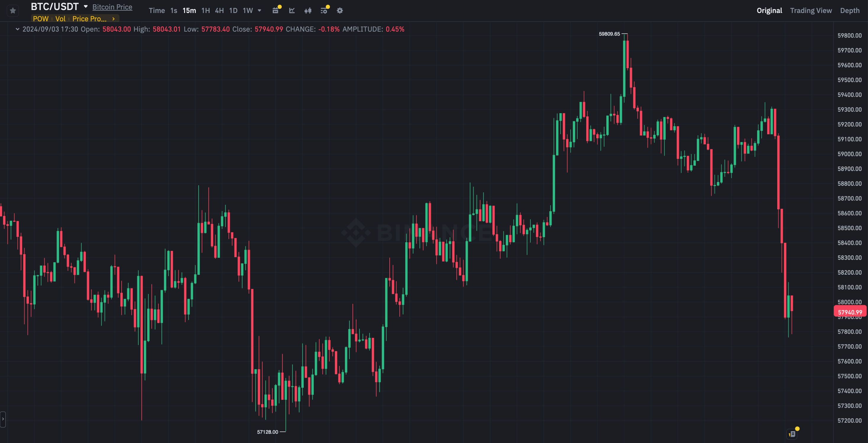Switch to Trading View chart

[811, 10]
